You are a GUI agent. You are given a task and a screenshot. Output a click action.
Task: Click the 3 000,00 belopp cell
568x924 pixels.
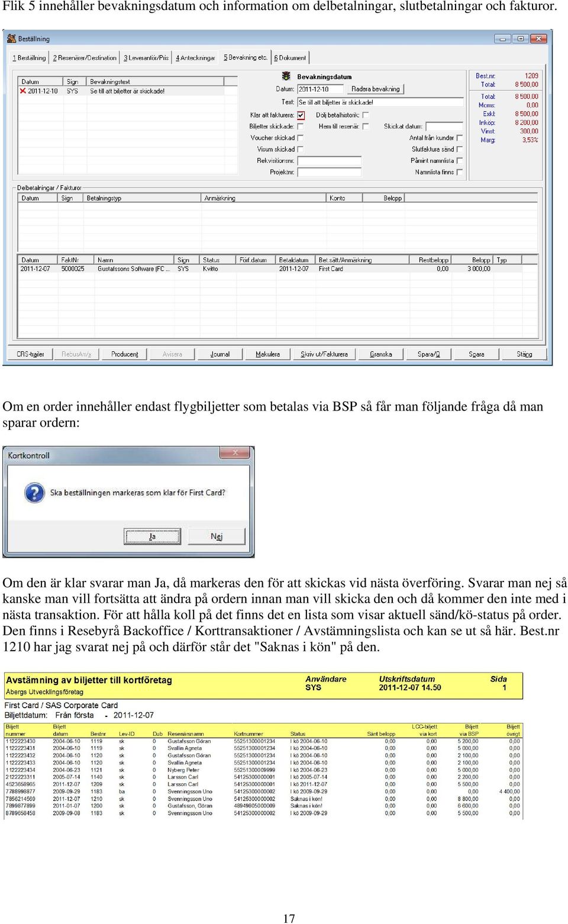(x=479, y=269)
